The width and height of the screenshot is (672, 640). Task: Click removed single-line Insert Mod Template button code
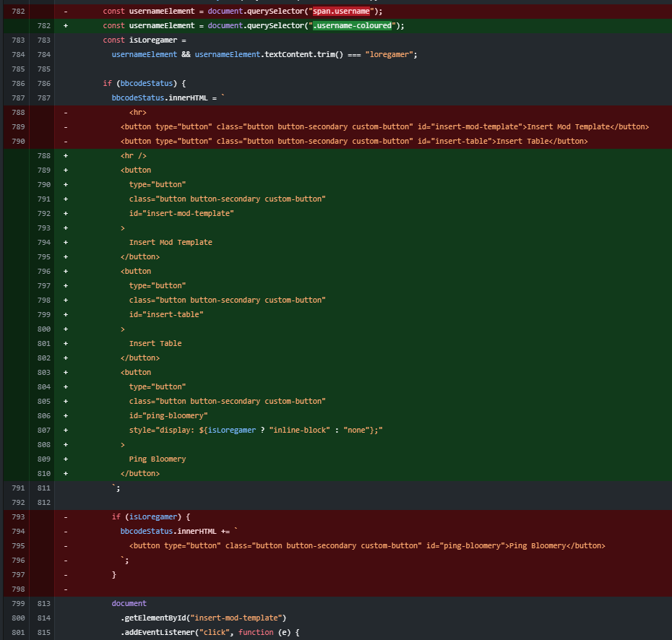pos(384,127)
